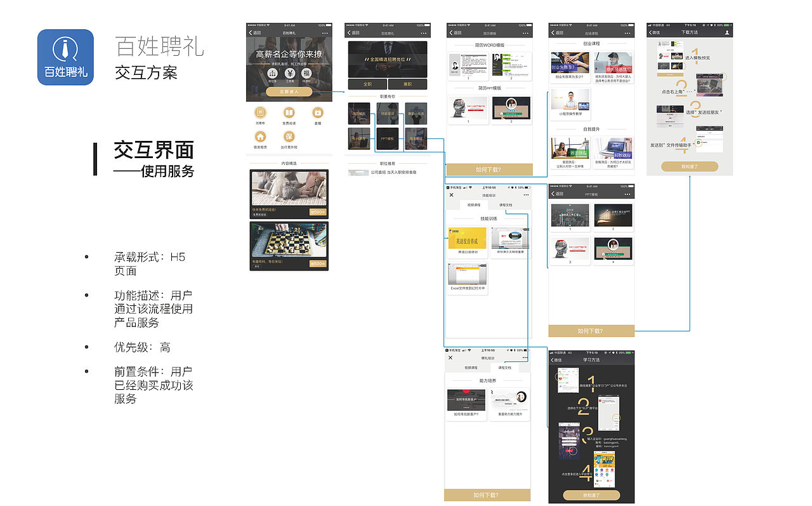Open the 兼职小任务 tile
Viewport: 812px width, 506px height.
[x=416, y=114]
